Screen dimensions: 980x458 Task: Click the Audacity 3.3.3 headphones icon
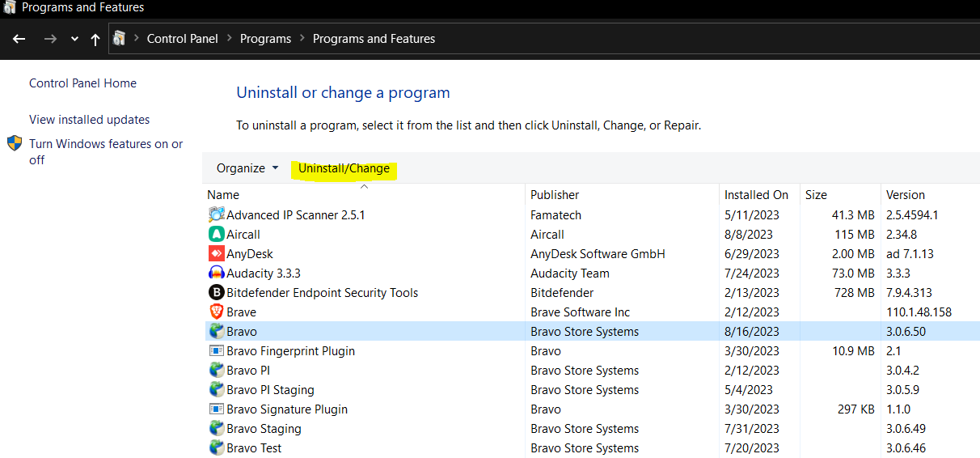216,274
